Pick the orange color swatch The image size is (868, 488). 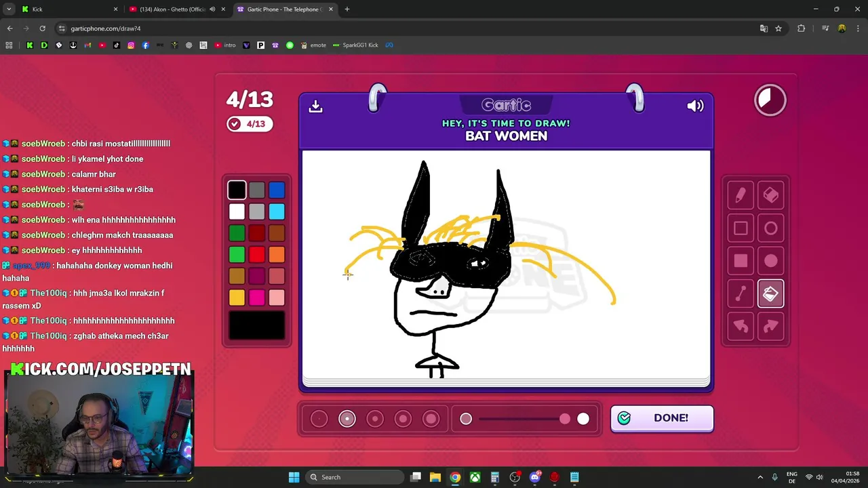(277, 254)
